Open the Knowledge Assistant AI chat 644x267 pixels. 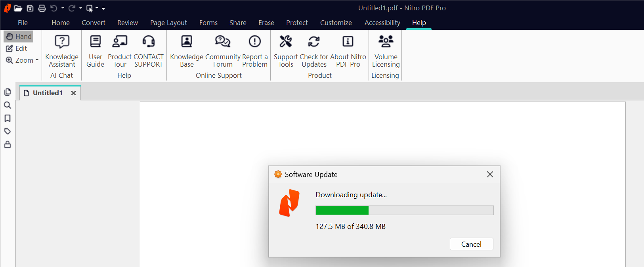coord(62,51)
